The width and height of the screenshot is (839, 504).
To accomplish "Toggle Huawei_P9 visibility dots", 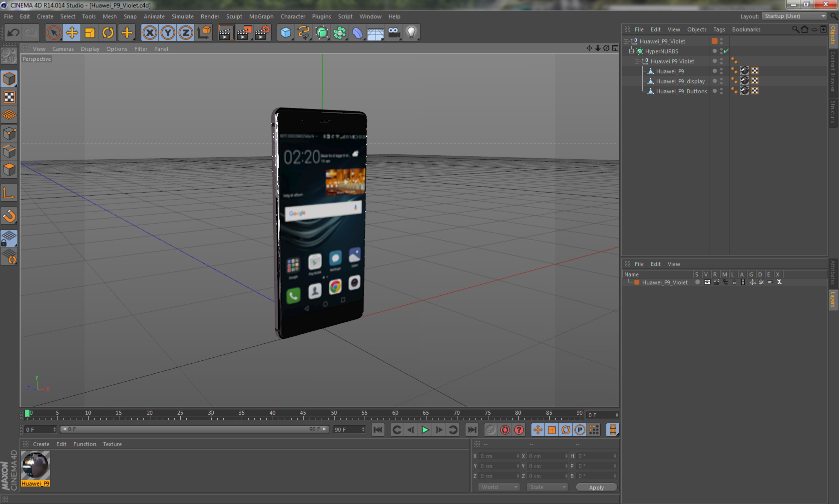I will 721,71.
